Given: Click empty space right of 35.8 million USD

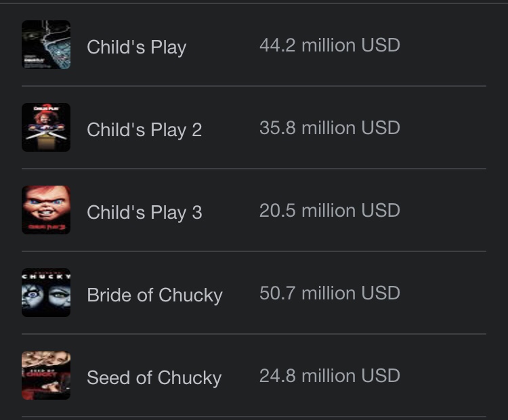Looking at the screenshot, I should pos(444,128).
